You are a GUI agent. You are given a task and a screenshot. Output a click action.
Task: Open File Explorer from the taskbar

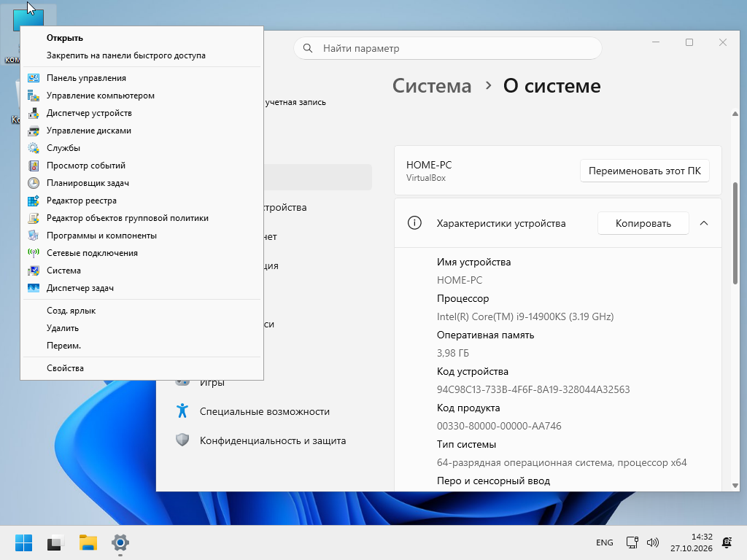[88, 542]
